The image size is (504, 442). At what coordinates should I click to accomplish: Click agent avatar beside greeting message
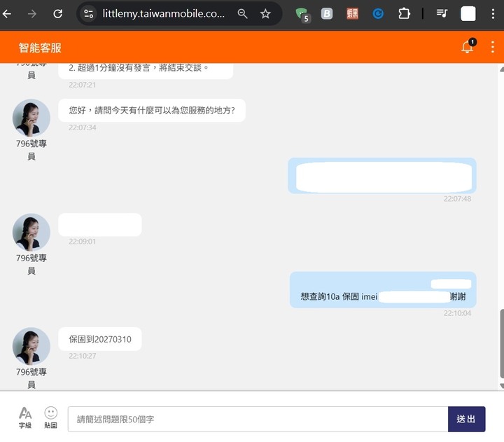(31, 118)
